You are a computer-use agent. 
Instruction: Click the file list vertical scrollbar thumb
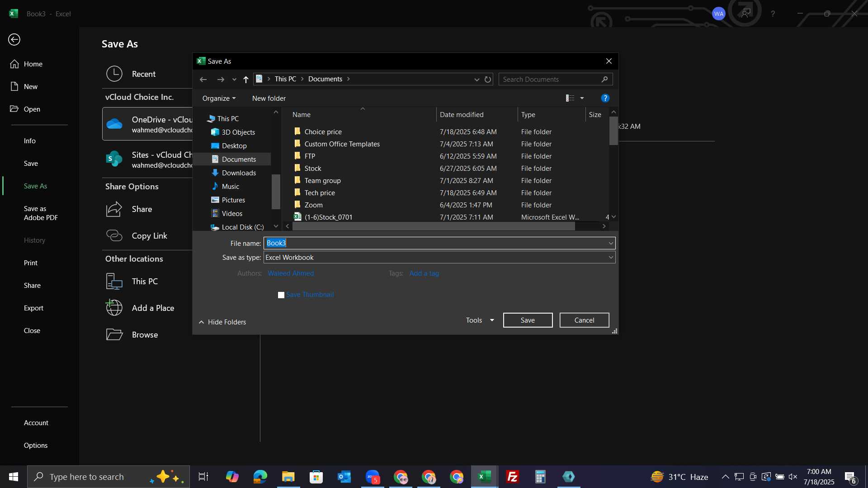pyautogui.click(x=613, y=131)
